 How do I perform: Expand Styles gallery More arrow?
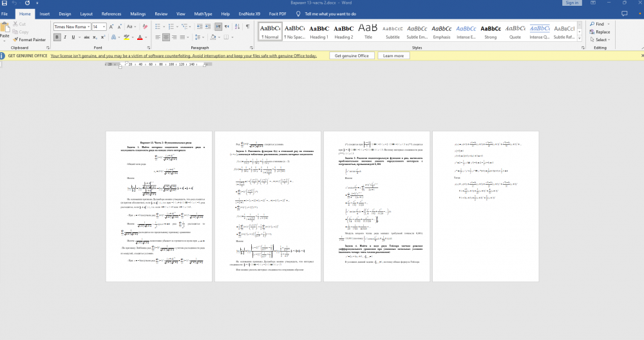point(580,38)
